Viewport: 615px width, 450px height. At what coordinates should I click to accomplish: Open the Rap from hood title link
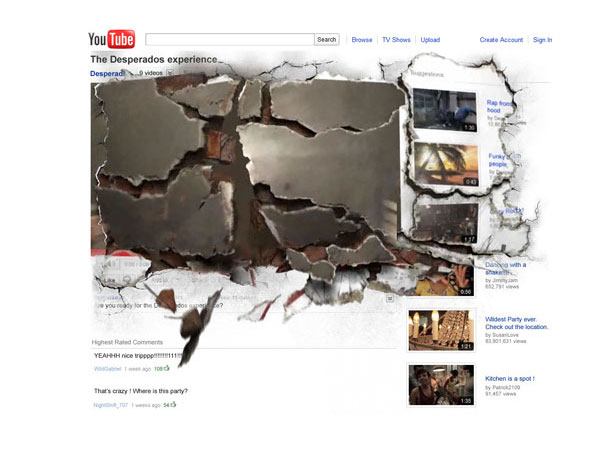click(x=499, y=107)
